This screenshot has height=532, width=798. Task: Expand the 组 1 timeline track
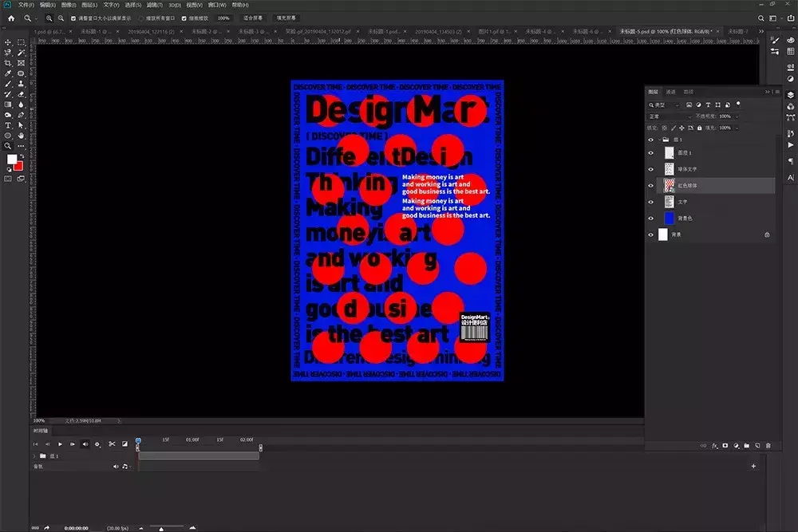click(x=34, y=456)
